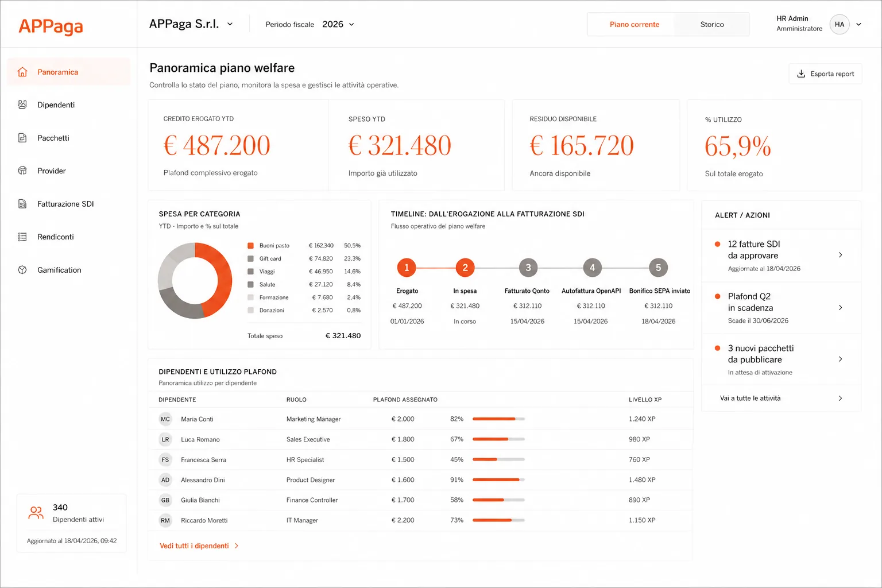The height and width of the screenshot is (588, 882).
Task: Click the Esporta report button
Action: click(825, 73)
